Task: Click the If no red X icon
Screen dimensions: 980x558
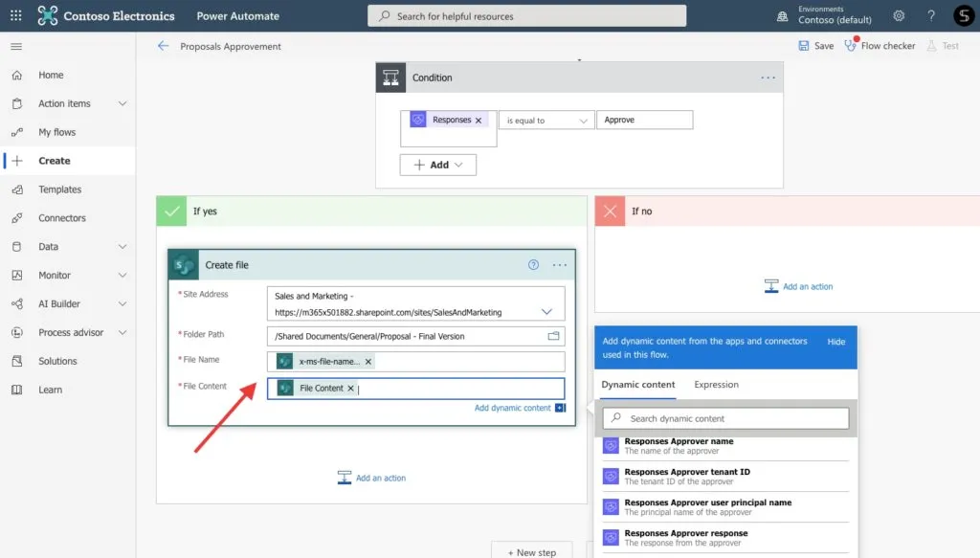Action: [610, 212]
